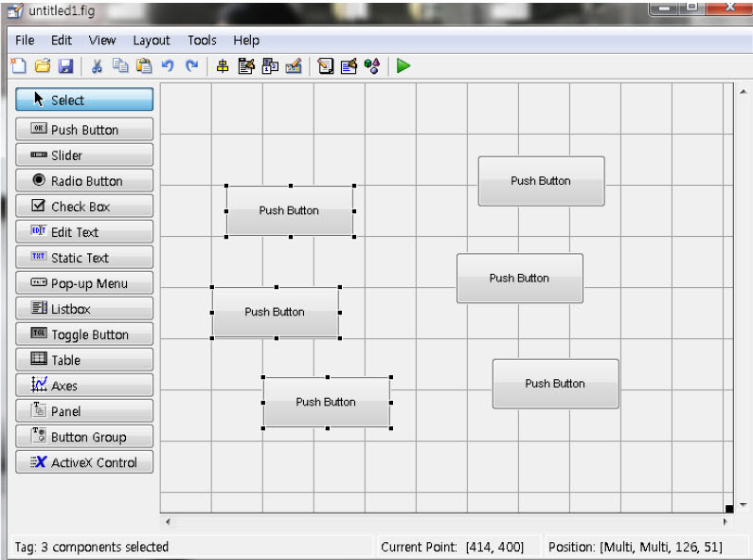Undo the last action
The width and height of the screenshot is (753, 560).
tap(167, 65)
